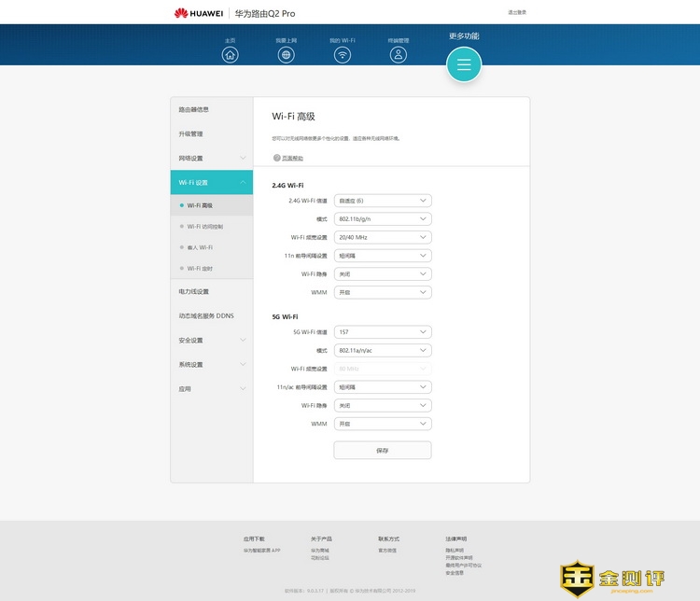Click the home (主页) icon
Viewport: 700px width, 601px height.
pos(231,54)
